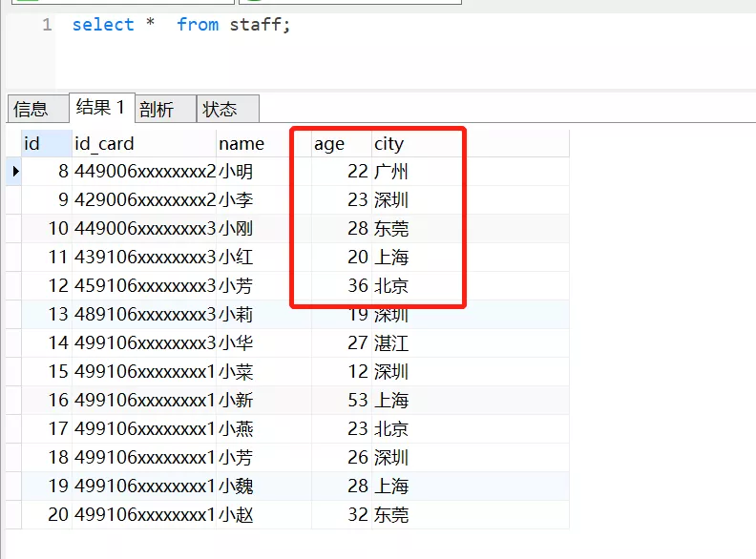Click the age cell 53
The image size is (756, 559).
(342, 400)
